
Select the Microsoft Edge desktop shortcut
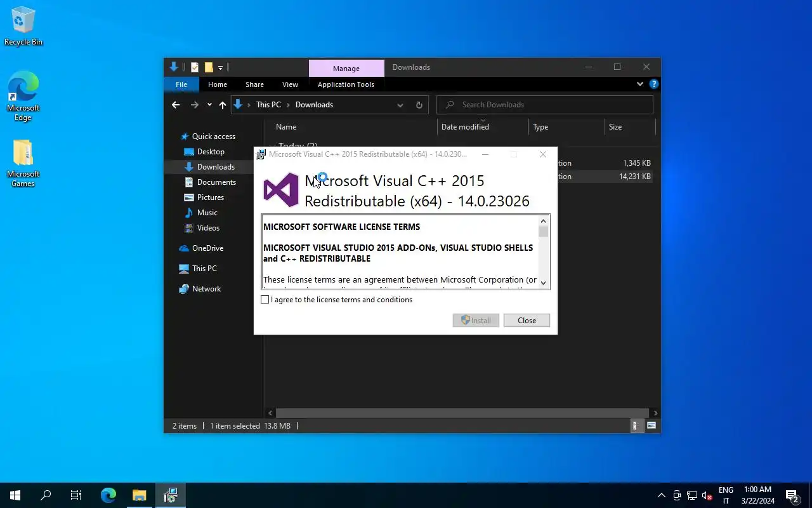(x=23, y=96)
